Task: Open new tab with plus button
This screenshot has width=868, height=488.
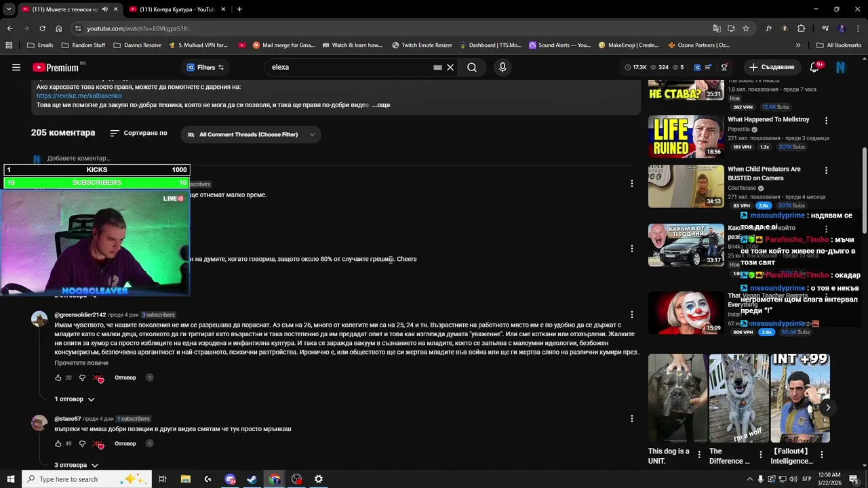Action: click(239, 9)
